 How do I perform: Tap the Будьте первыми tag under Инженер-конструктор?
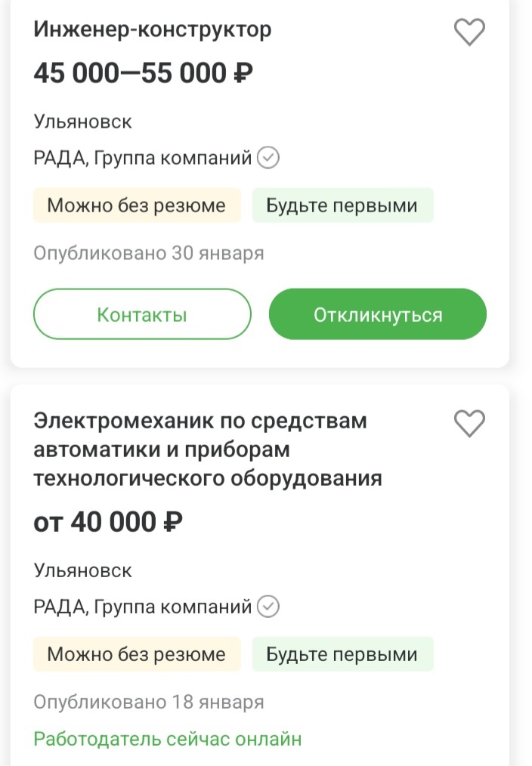[342, 205]
